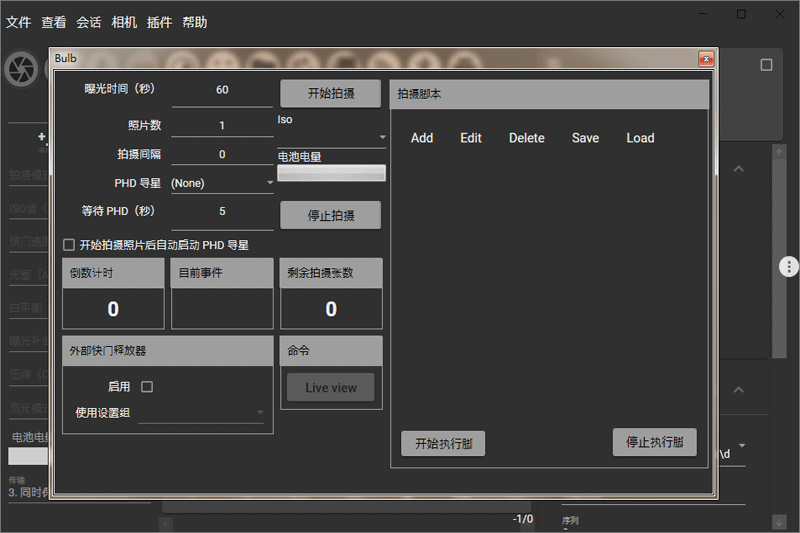Image resolution: width=800 pixels, height=533 pixels.
Task: Collapse the upper right panel chevron
Action: coord(738,169)
